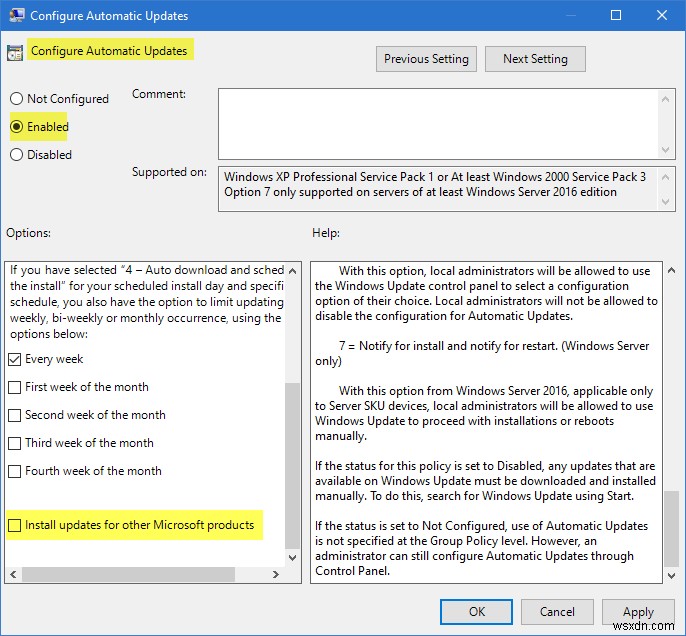Click Options pane scroll left arrow
Image resolution: width=686 pixels, height=636 pixels.
click(13, 574)
